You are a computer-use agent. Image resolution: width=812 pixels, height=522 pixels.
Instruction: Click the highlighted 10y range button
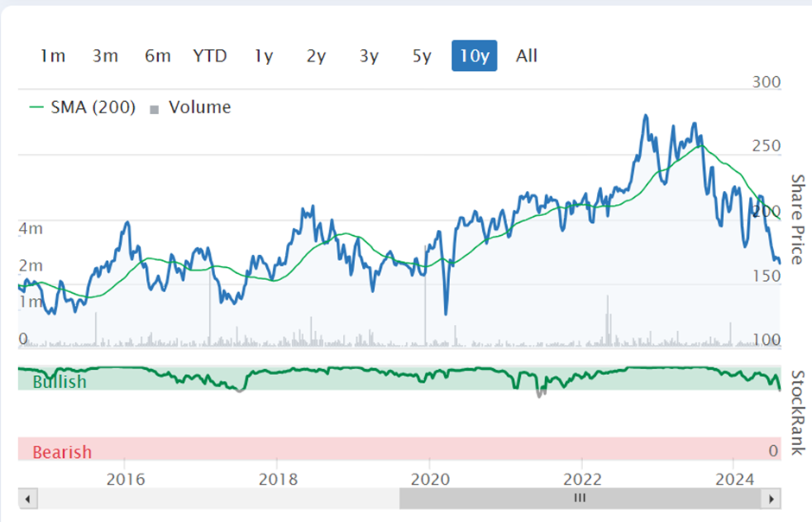[474, 55]
